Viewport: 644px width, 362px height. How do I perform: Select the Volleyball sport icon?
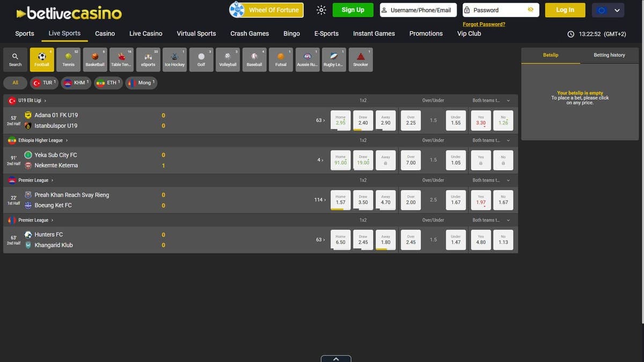pos(228,60)
